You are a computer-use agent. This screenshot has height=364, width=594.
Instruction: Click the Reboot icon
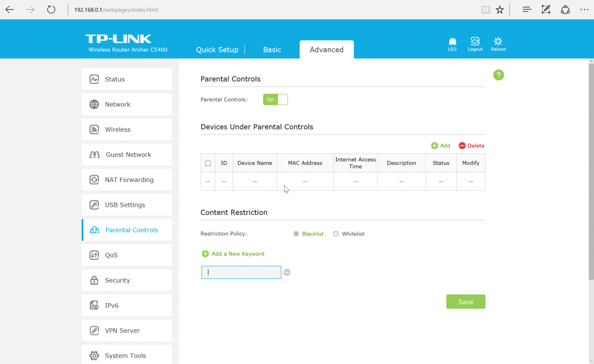click(x=498, y=42)
